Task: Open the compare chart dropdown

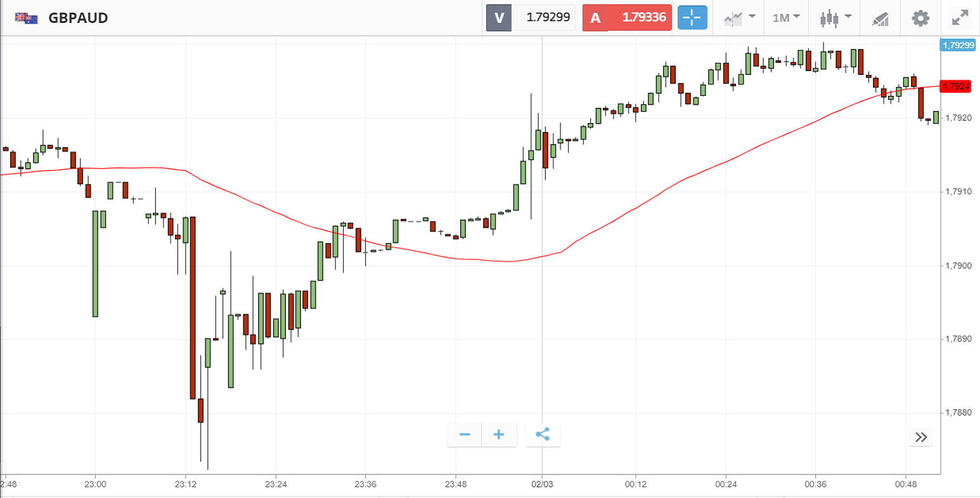Action: (739, 18)
